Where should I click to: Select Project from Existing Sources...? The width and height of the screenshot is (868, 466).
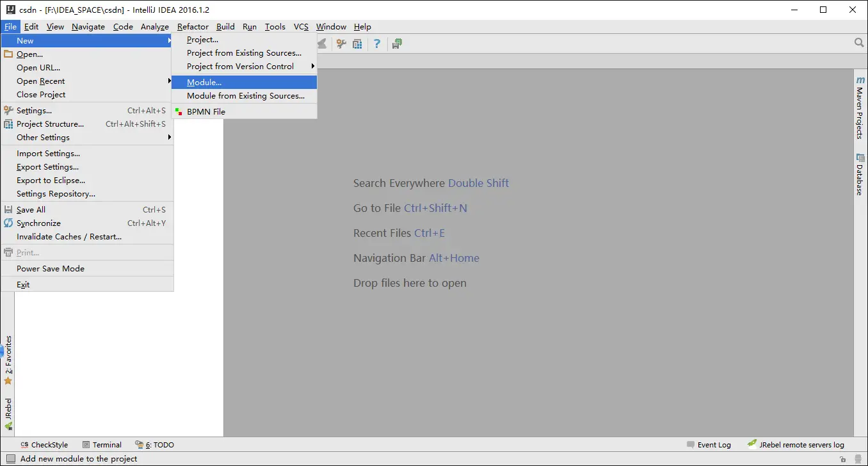pos(244,53)
